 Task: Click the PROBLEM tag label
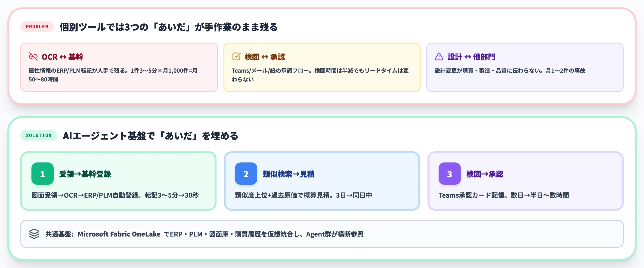pos(37,27)
